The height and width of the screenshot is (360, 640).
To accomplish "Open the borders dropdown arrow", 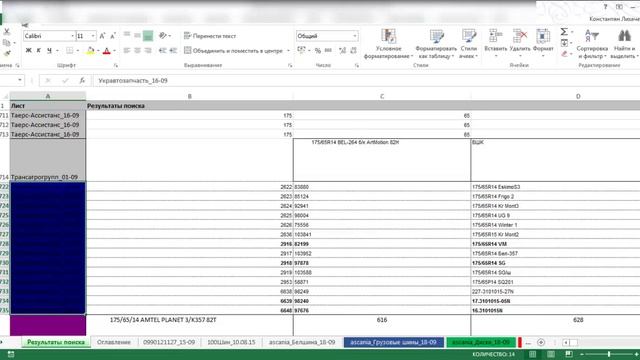I will coord(78,51).
